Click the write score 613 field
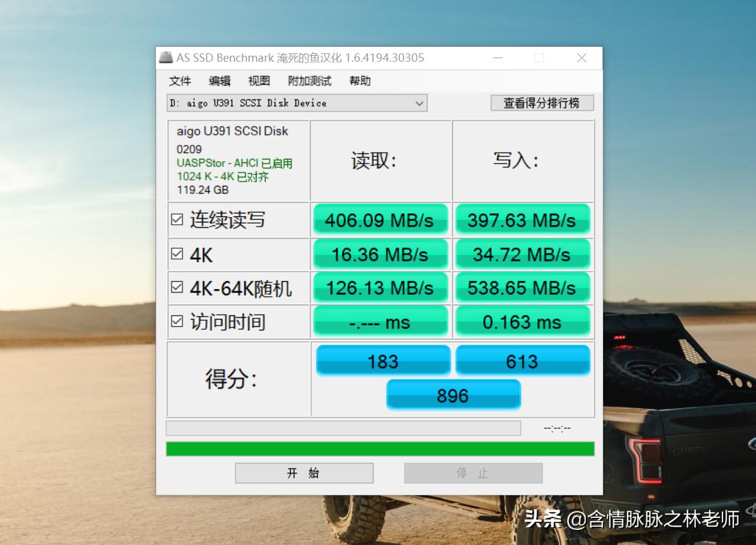 (x=522, y=360)
